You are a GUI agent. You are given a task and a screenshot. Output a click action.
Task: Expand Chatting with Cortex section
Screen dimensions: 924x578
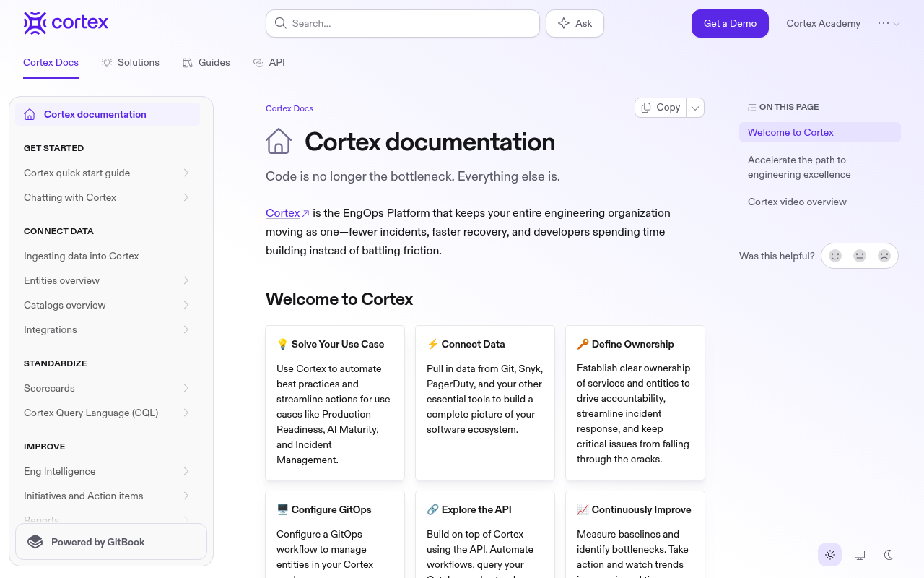tap(186, 197)
